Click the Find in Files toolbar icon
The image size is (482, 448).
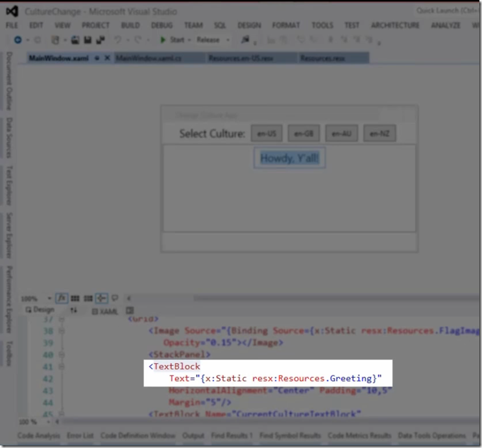[x=245, y=40]
